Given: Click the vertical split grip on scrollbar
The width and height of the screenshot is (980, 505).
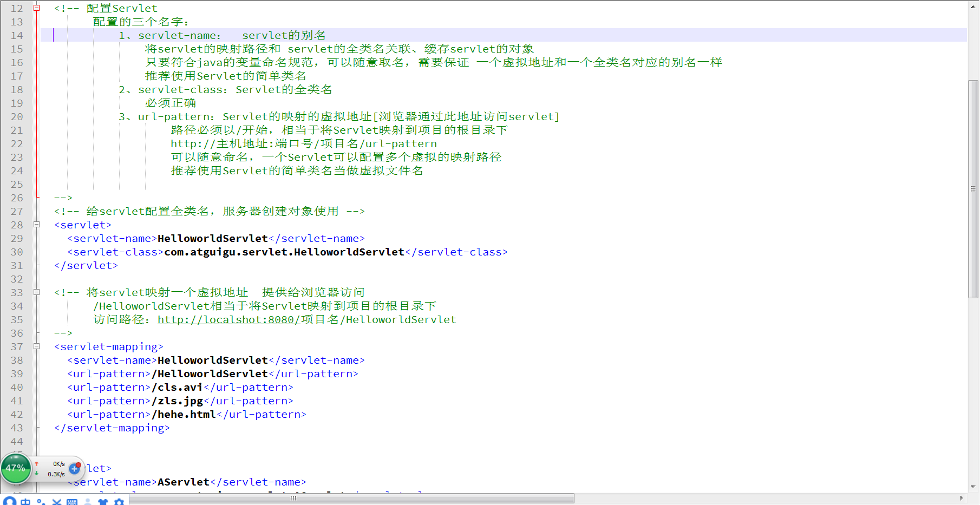Looking at the screenshot, I should point(973,189).
